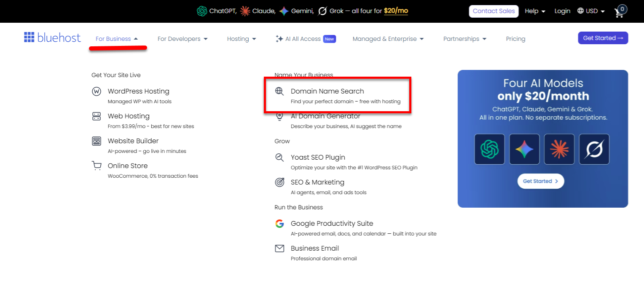Click the cart item count badge

point(623,9)
